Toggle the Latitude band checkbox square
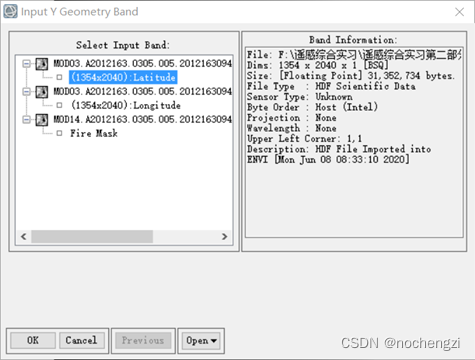This screenshot has height=360, width=475. pos(59,77)
